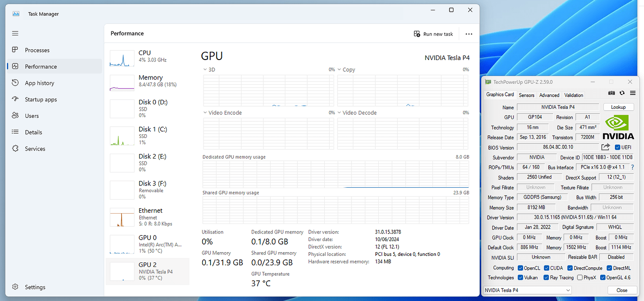Uncheck the CUDA computing checkbox
This screenshot has width=644, height=301.
tap(547, 267)
